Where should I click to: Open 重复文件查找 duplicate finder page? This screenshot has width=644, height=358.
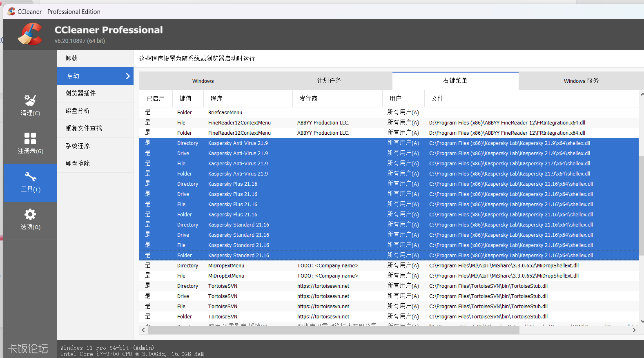(95, 129)
